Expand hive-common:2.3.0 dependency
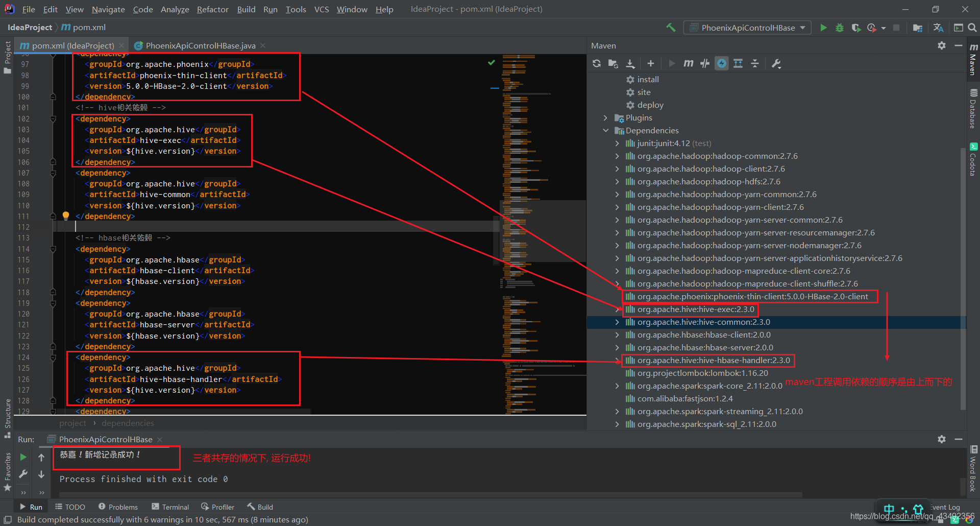This screenshot has height=526, width=980. click(x=617, y=322)
